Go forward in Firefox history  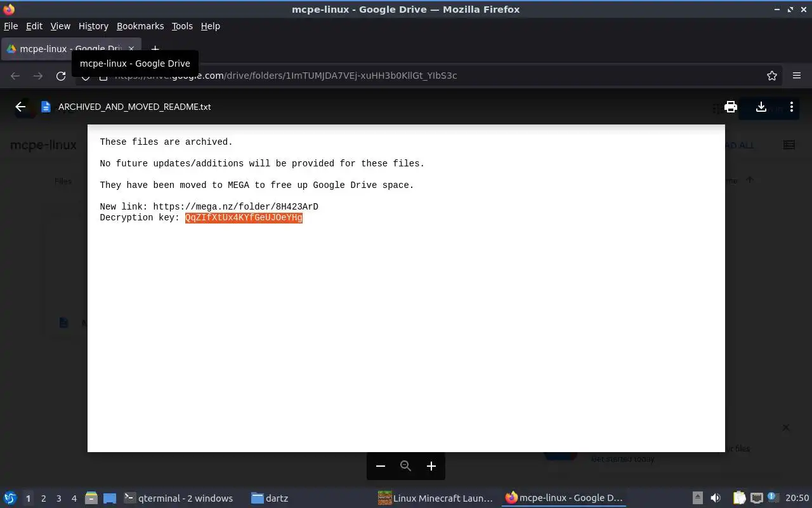coord(38,76)
